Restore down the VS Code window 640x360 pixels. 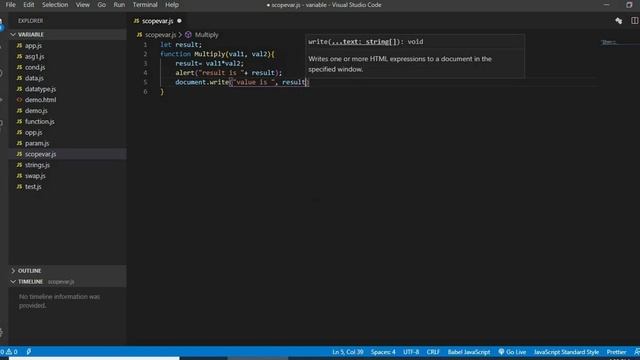pyautogui.click(x=629, y=5)
